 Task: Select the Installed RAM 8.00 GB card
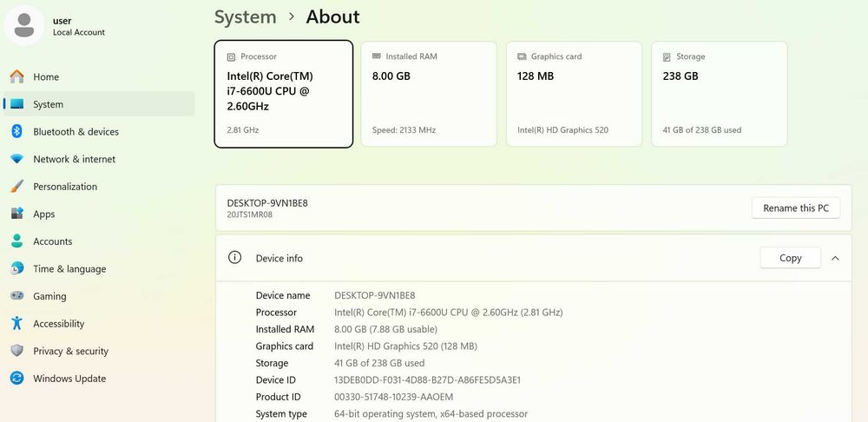pyautogui.click(x=429, y=94)
